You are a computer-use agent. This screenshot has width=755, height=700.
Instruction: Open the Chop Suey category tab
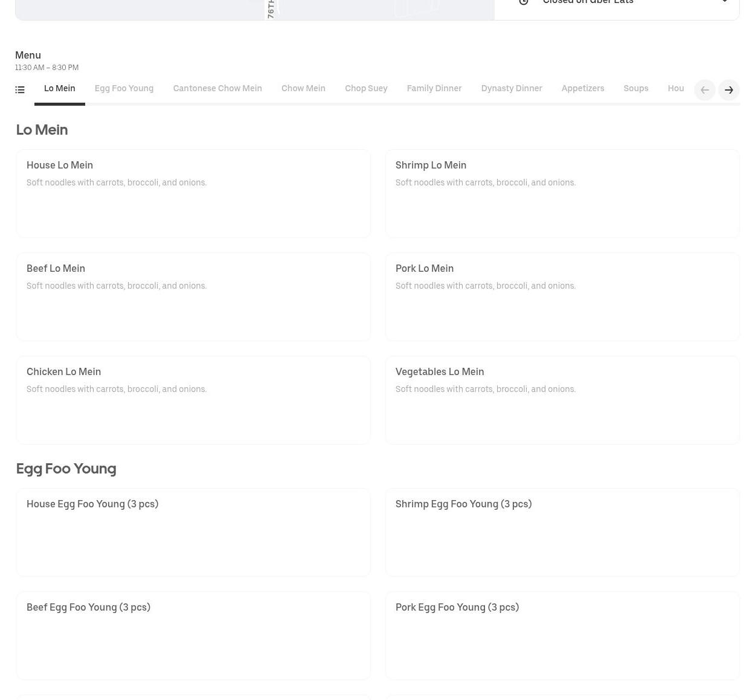[x=366, y=89]
